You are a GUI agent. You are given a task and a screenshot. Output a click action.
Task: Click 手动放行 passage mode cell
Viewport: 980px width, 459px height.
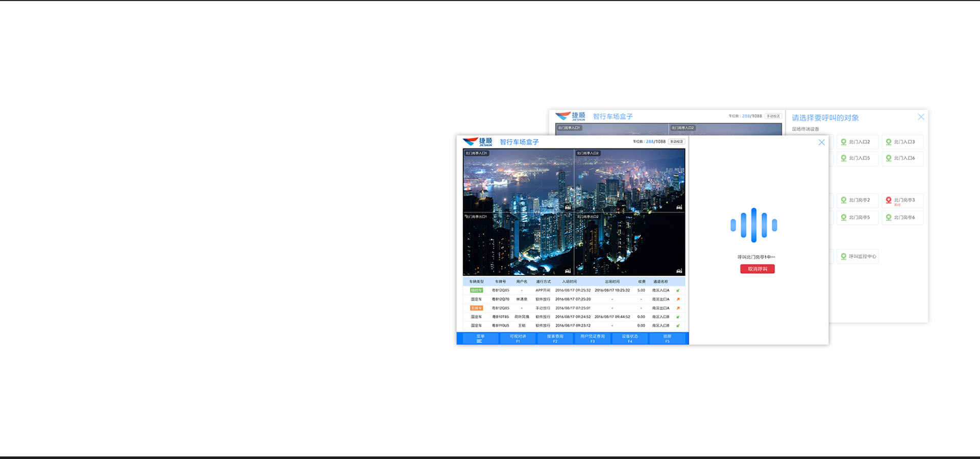543,308
